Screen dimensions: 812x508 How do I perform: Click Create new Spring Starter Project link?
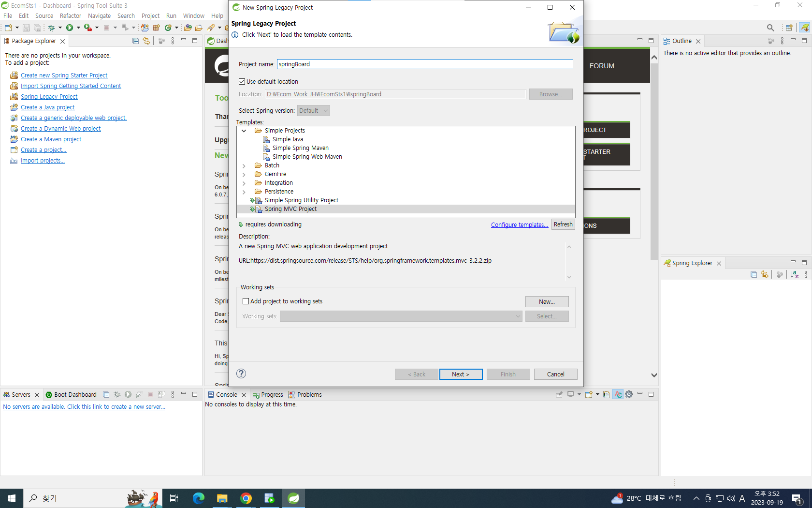click(x=64, y=75)
